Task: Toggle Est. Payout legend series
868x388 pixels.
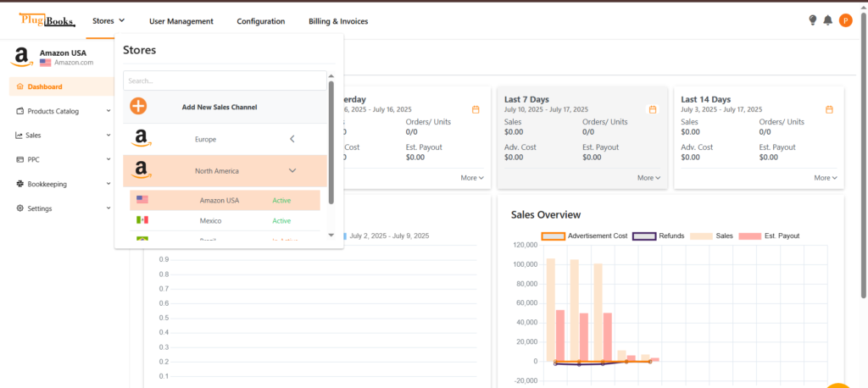Action: coord(768,236)
